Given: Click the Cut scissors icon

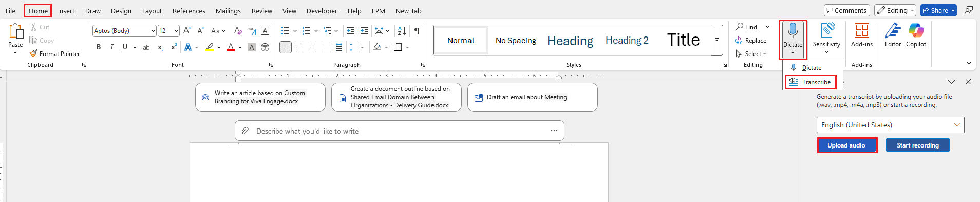Looking at the screenshot, I should pyautogui.click(x=34, y=27).
